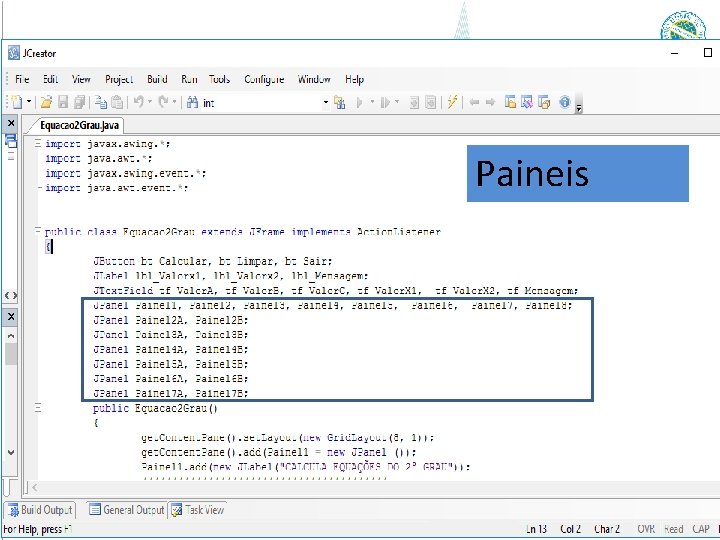720x540 pixels.
Task: Click the Open folder icon
Action: point(46,102)
